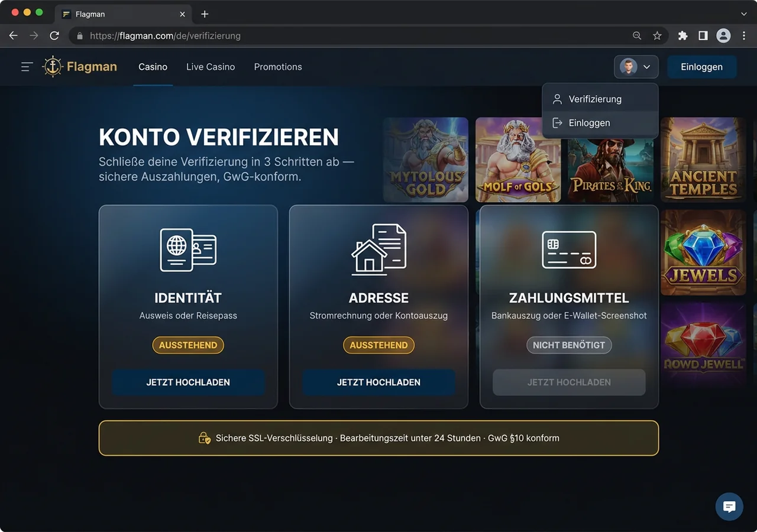Image resolution: width=757 pixels, height=532 pixels.
Task: Click the login arrow icon beside Einloggen
Action: click(x=557, y=123)
